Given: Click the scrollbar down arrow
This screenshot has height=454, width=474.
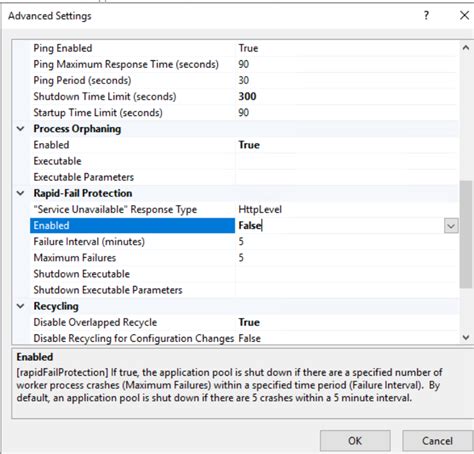Looking at the screenshot, I should tap(466, 337).
